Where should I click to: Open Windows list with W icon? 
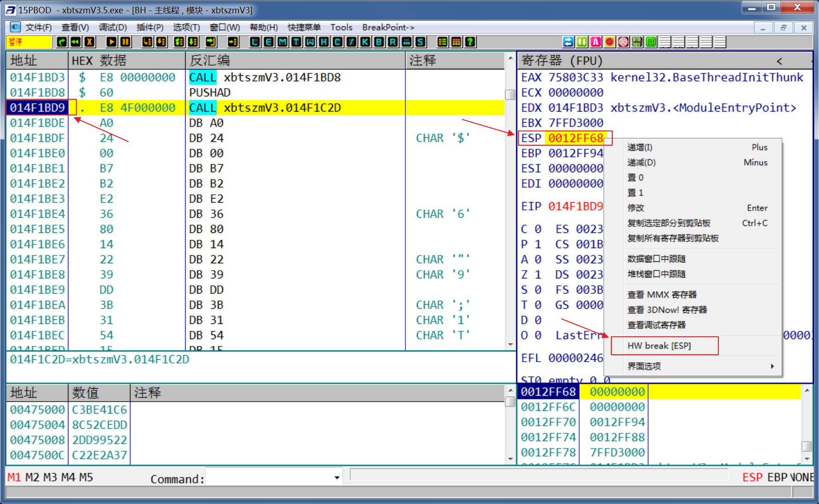click(x=310, y=42)
